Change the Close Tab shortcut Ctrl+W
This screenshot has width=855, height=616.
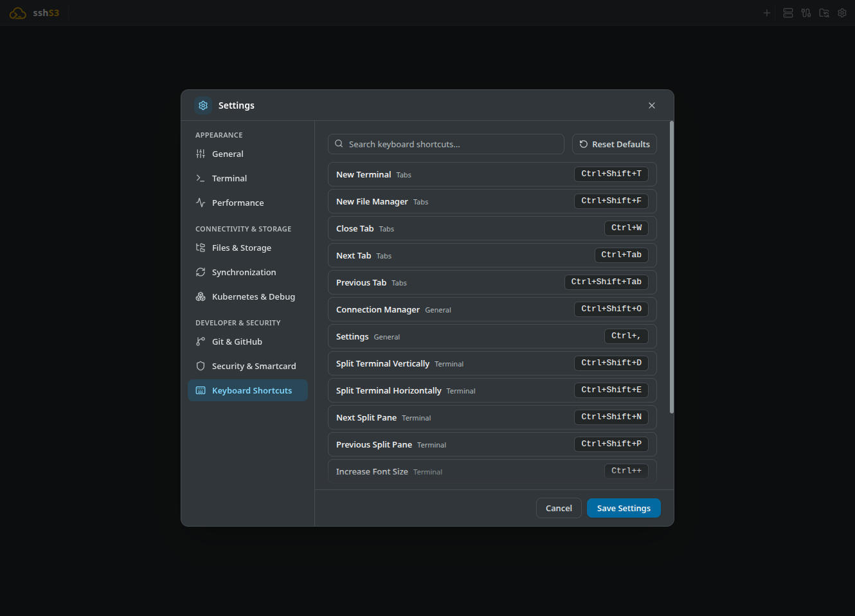pyautogui.click(x=627, y=228)
